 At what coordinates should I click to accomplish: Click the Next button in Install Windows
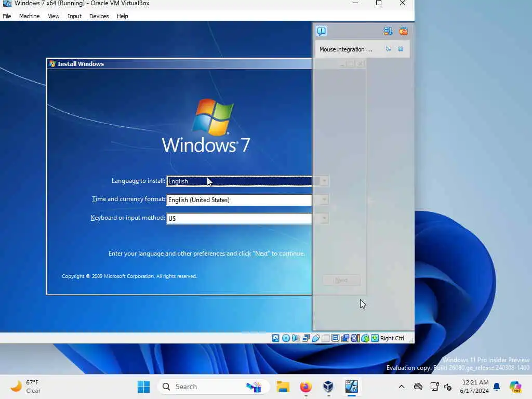pyautogui.click(x=341, y=280)
